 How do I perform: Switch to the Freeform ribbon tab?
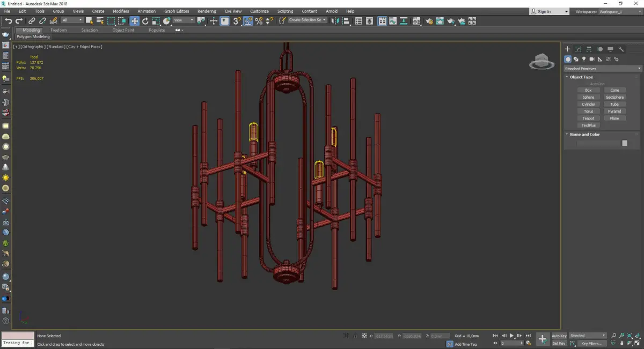[58, 30]
